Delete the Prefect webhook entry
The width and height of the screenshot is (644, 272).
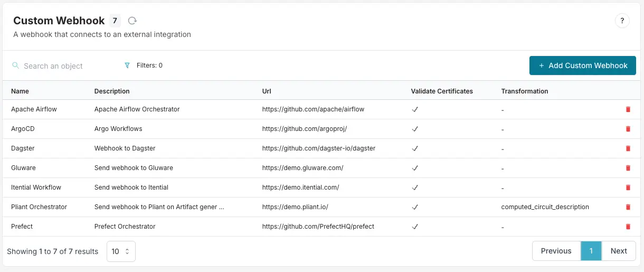628,227
